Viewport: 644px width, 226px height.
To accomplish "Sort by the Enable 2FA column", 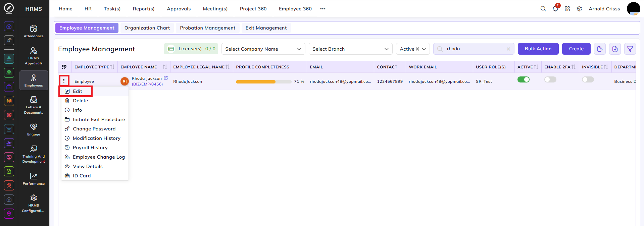I will 574,67.
